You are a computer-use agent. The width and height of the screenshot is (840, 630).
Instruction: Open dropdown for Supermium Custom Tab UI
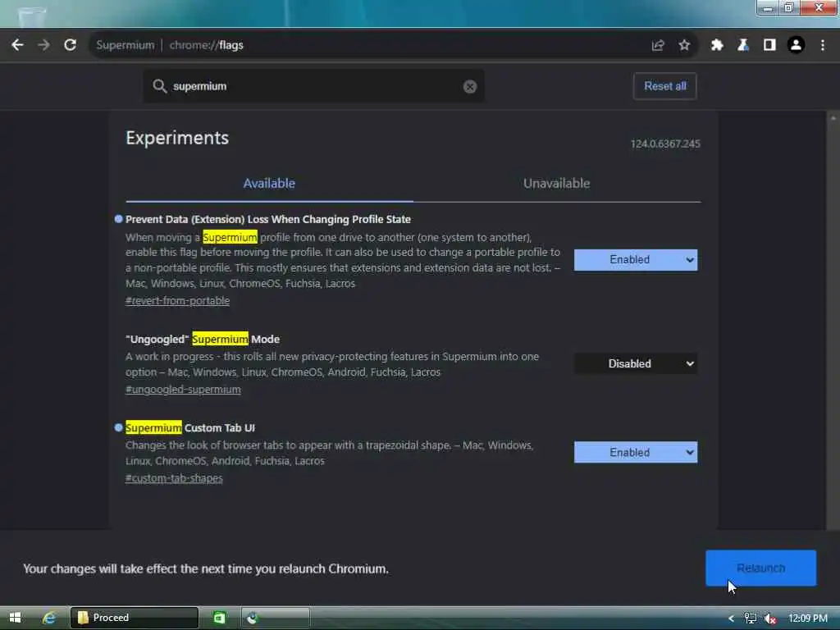[x=636, y=453]
